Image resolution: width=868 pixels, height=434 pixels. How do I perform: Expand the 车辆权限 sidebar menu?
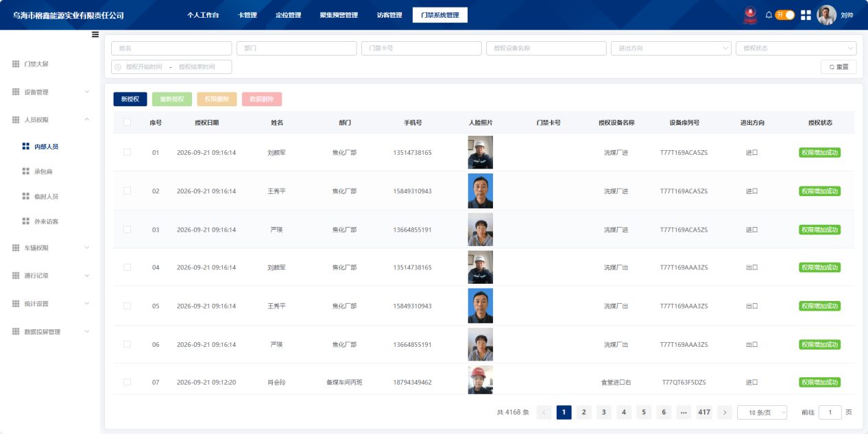(51, 248)
